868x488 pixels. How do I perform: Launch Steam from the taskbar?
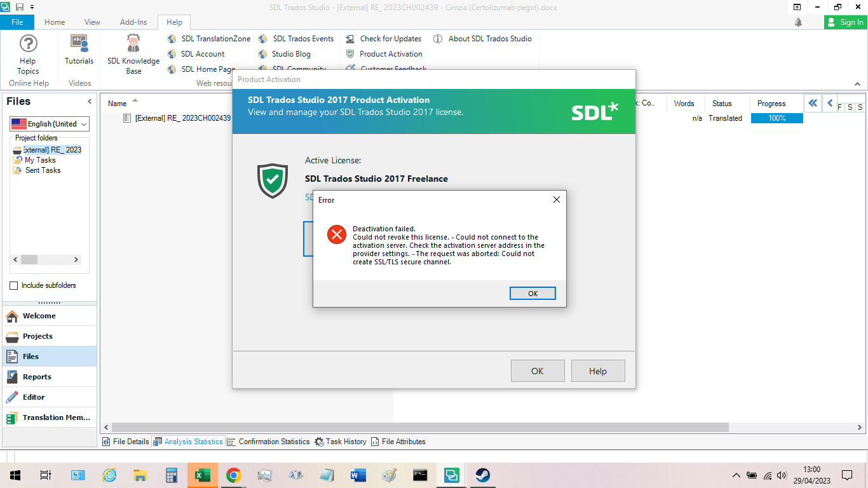[x=482, y=475]
